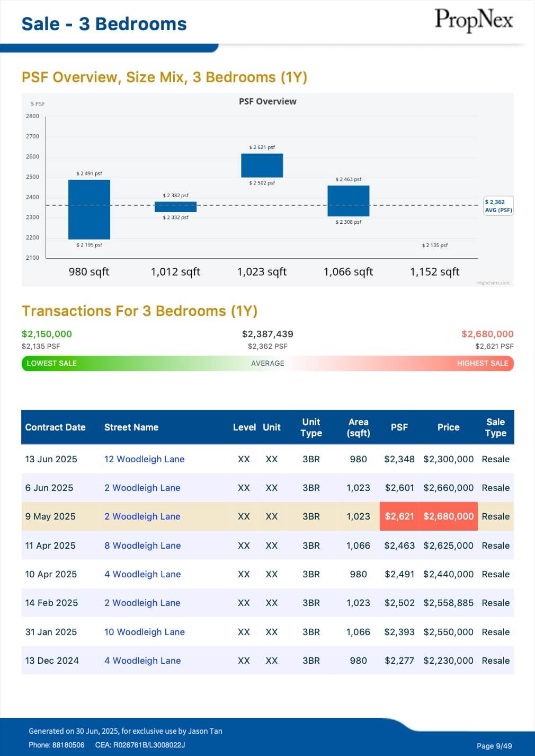Click the Contract Date column header
The image size is (535, 756).
point(55,427)
